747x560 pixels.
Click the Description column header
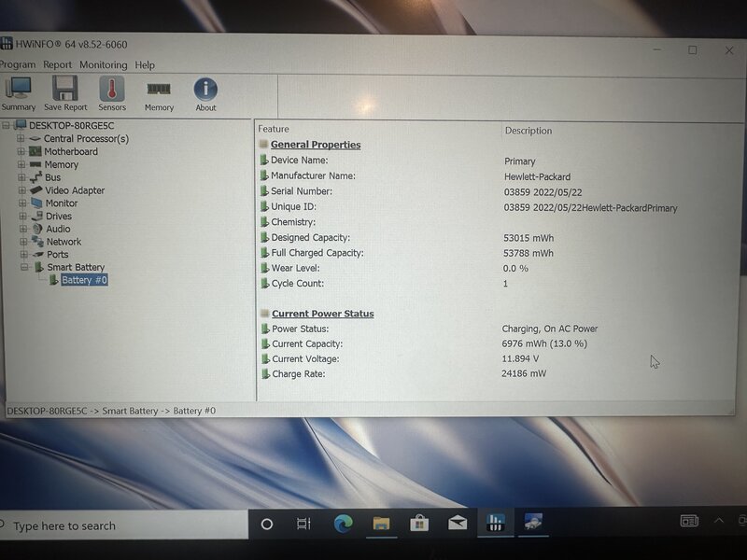[x=529, y=131]
